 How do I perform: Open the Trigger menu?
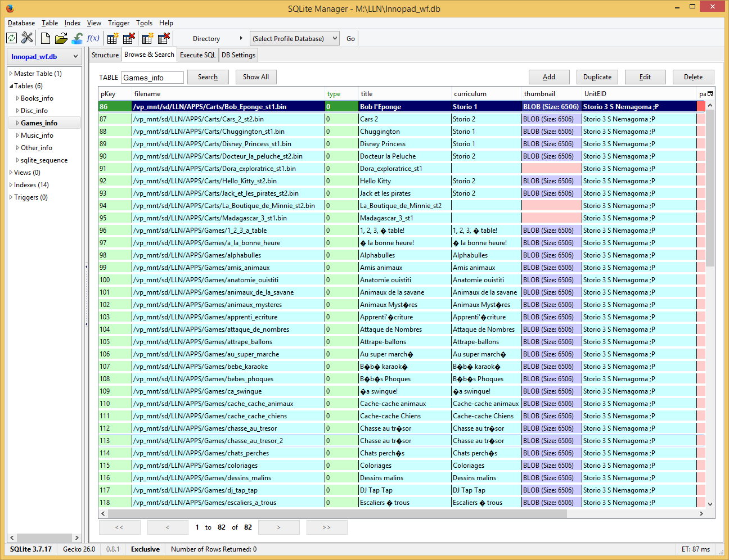coord(118,23)
